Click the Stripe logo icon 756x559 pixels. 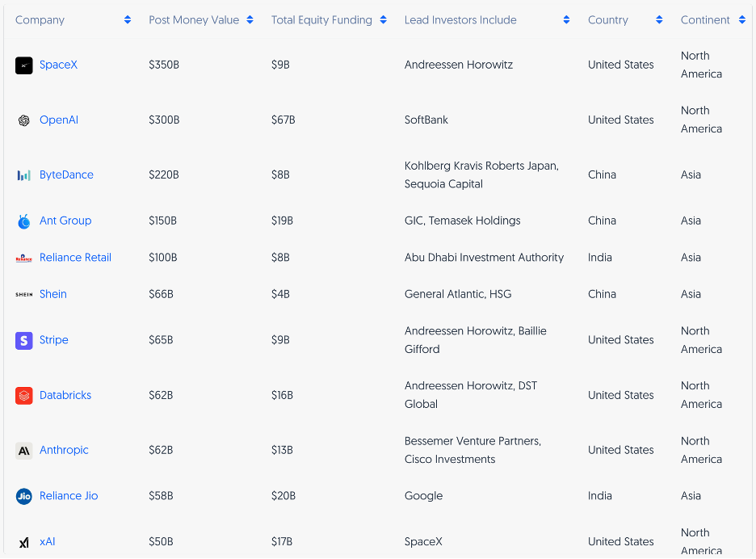(x=24, y=341)
